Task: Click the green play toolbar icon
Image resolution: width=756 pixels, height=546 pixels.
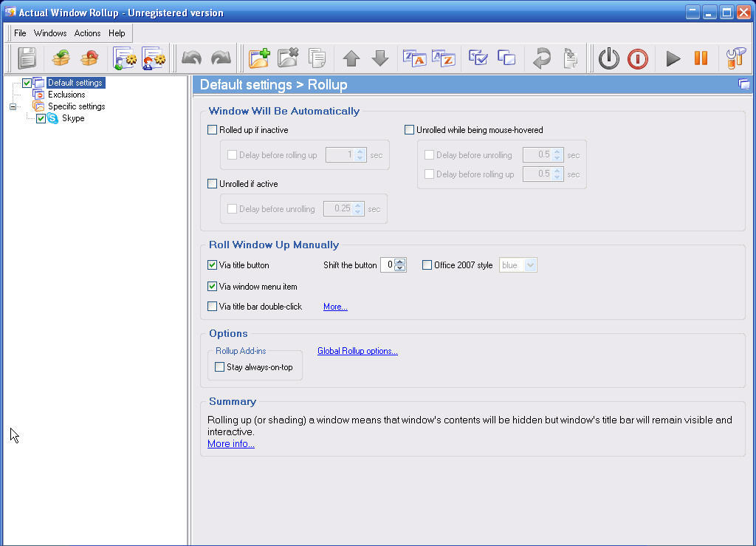Action: click(x=673, y=58)
